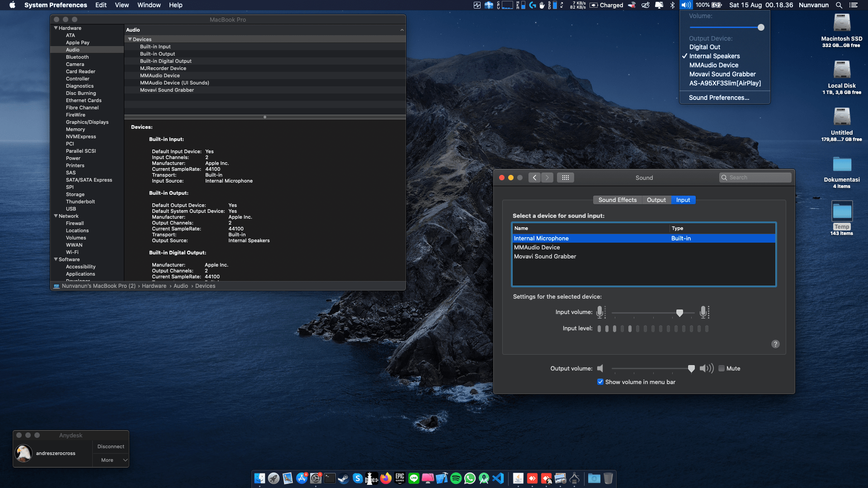Open the Macintosh SSD drive icon

point(841,23)
